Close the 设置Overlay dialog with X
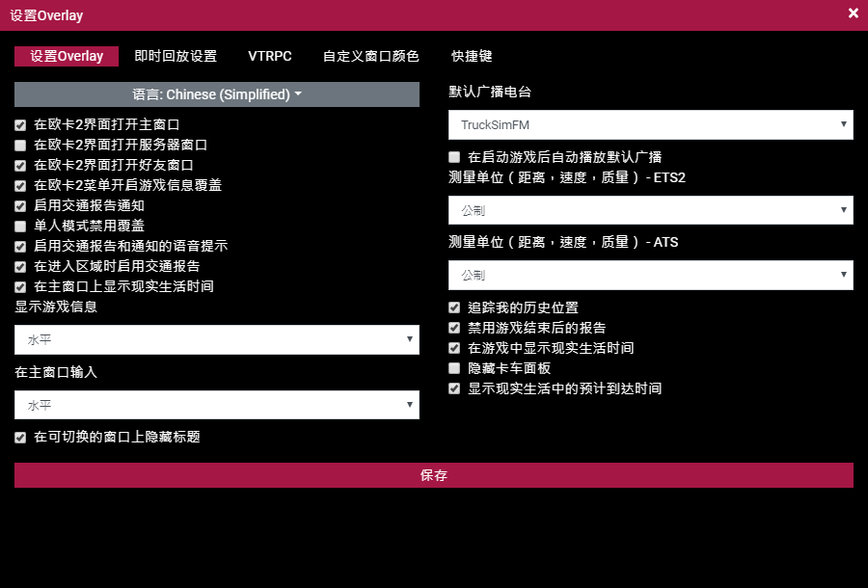This screenshot has height=588, width=868. click(x=854, y=13)
